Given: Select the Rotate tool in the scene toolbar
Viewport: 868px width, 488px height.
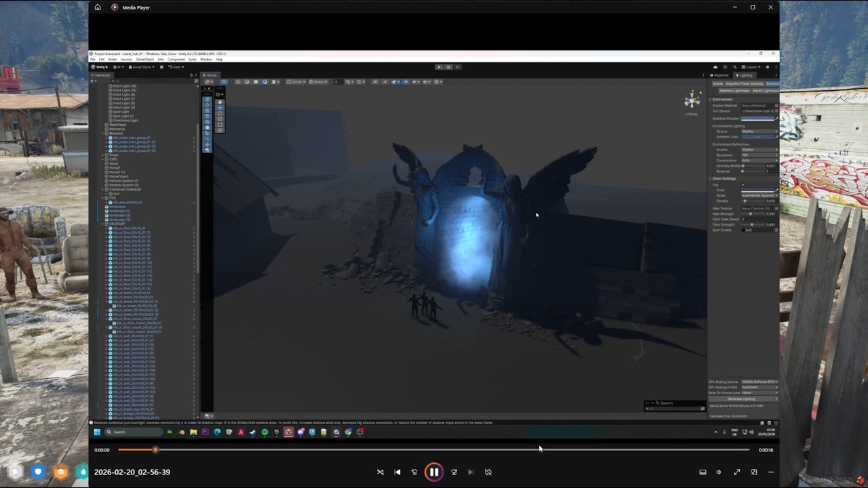Looking at the screenshot, I should tap(220, 113).
